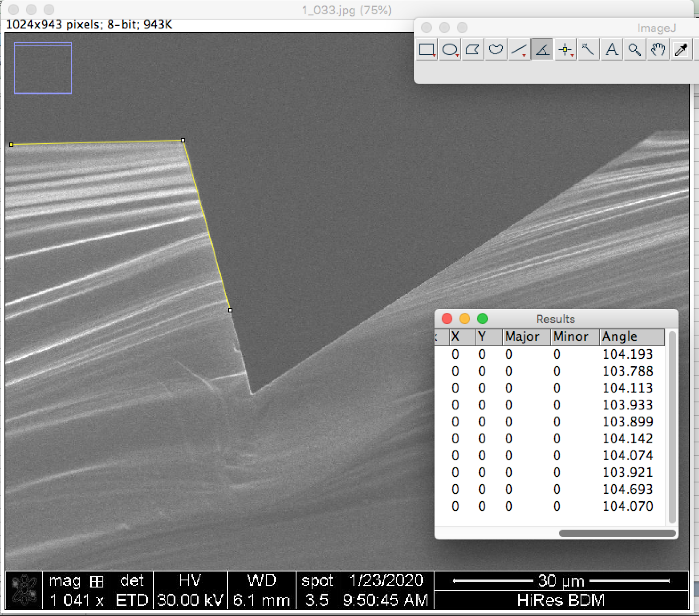This screenshot has height=616, width=699.
Task: Select the Oval selection tool
Action: click(450, 49)
